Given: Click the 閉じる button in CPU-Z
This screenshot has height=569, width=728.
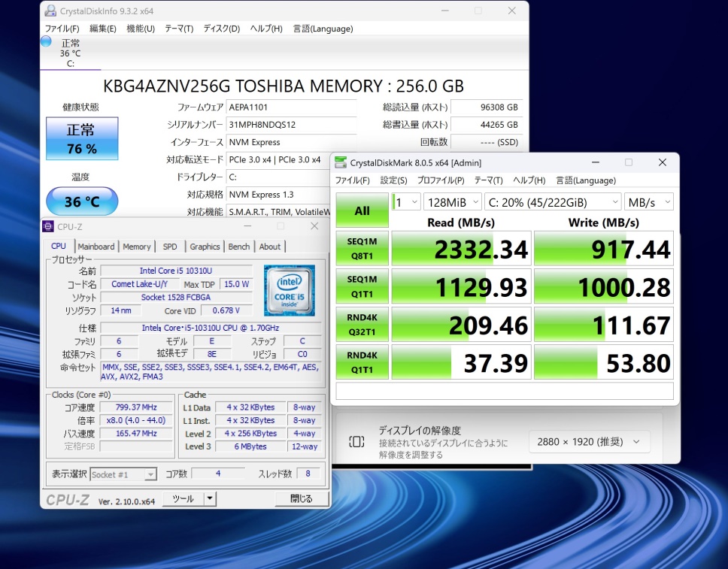Looking at the screenshot, I should 302,499.
